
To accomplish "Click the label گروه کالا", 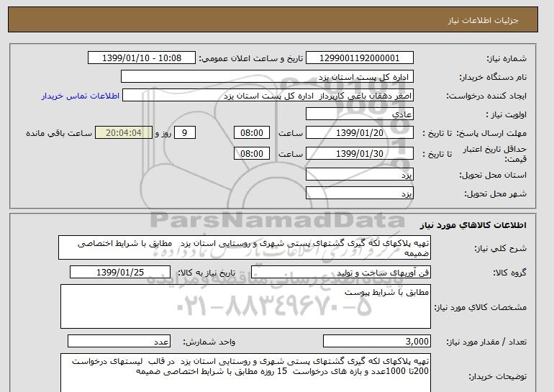I will (x=510, y=273).
